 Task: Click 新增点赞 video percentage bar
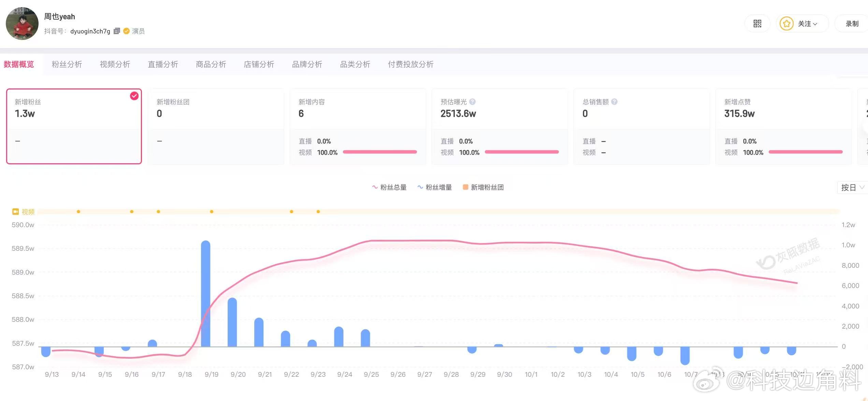click(x=806, y=152)
